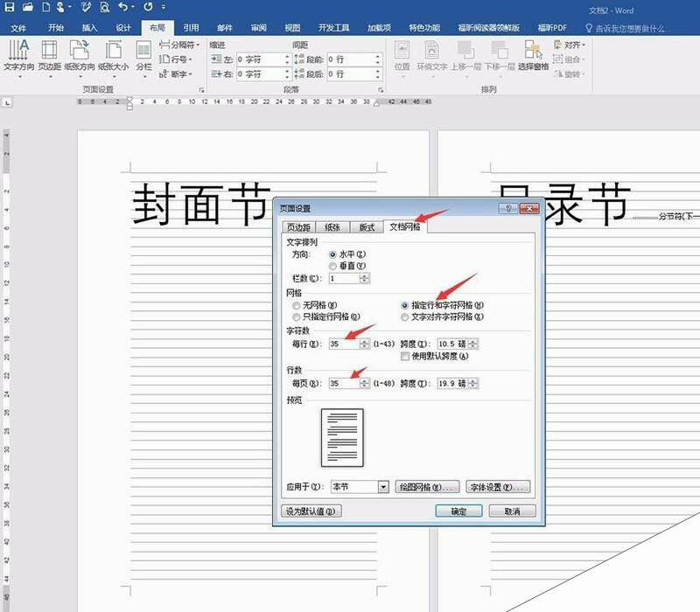Open the 段落 group dialog launcher

[381, 90]
